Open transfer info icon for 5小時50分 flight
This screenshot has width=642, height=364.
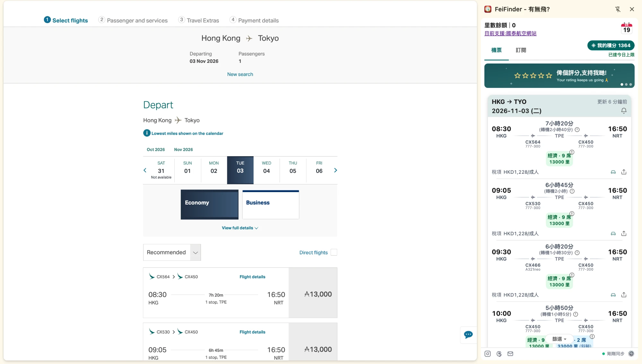[576, 314]
